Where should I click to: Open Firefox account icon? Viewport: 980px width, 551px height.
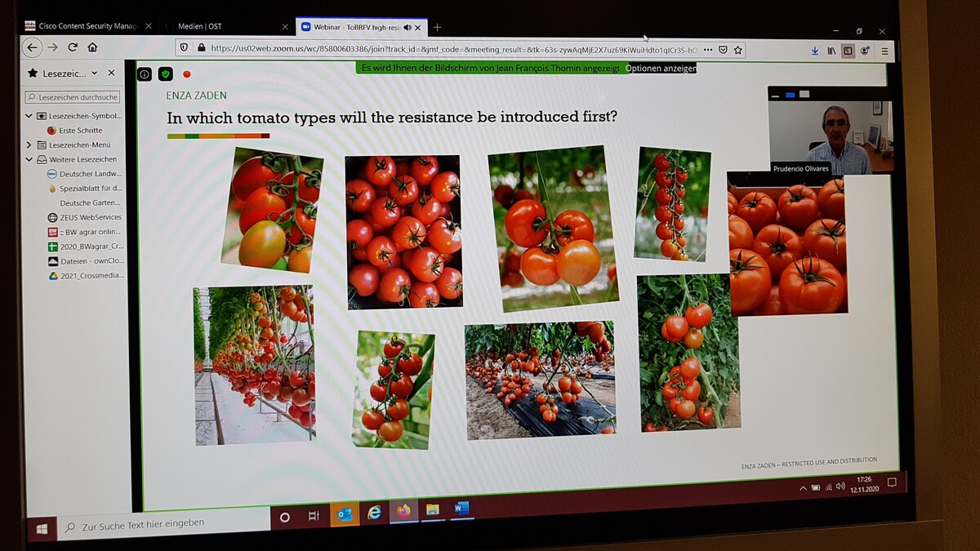864,51
